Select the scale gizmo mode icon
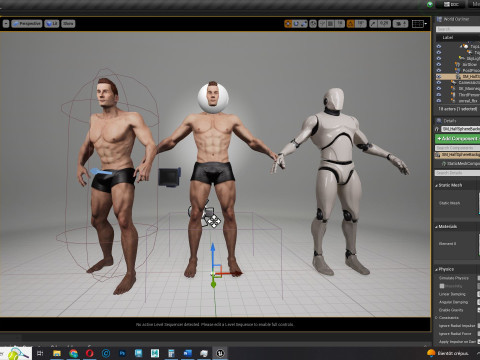Screen dimensions: 480x360 [x=304, y=24]
